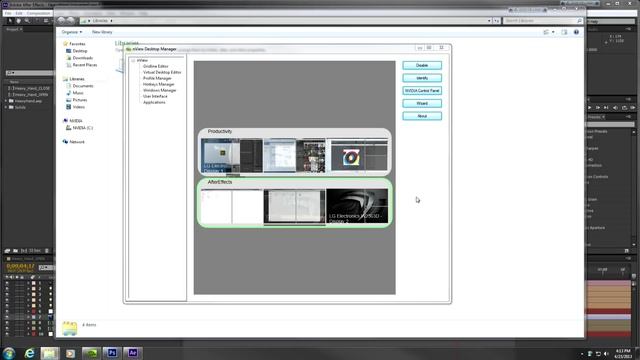Open Edit menu in After Effects
The height and width of the screenshot is (360, 640).
[19, 13]
